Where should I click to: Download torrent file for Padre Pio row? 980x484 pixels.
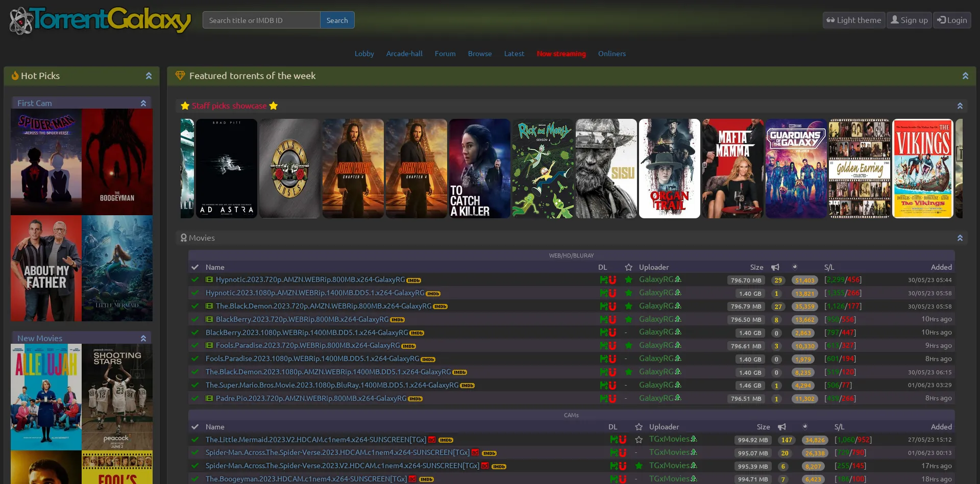[603, 399]
